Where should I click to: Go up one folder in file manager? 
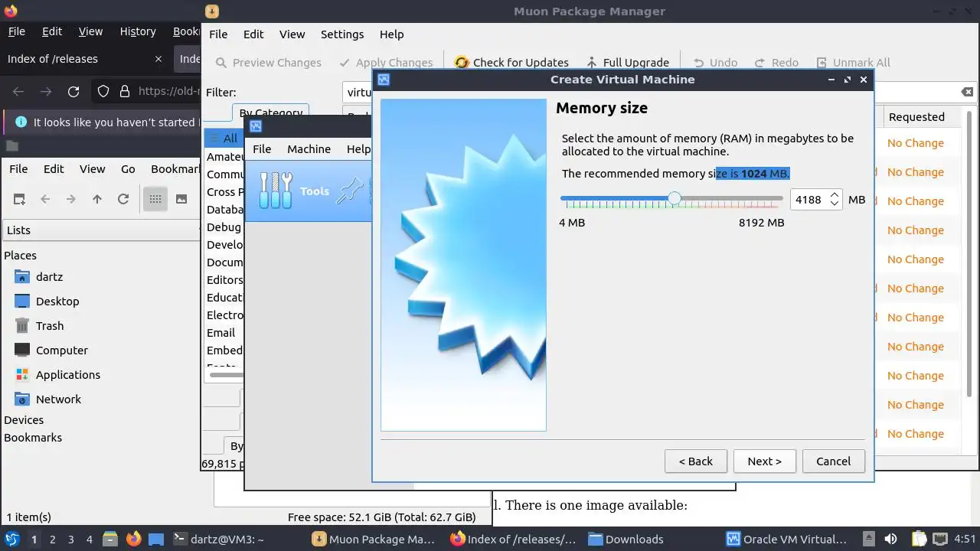click(96, 199)
